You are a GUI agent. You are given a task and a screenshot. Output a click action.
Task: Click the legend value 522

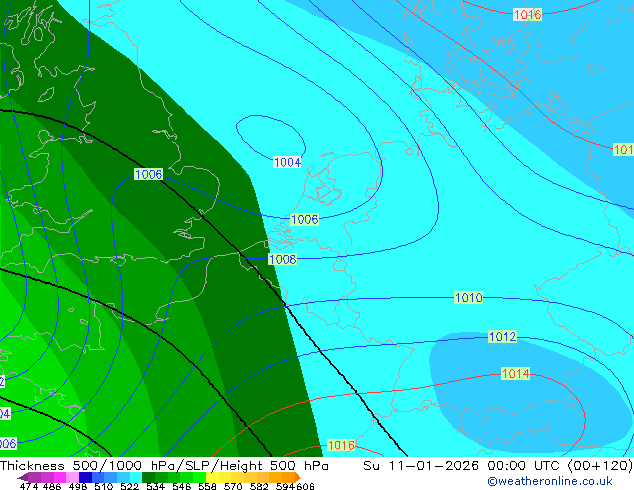(129, 486)
